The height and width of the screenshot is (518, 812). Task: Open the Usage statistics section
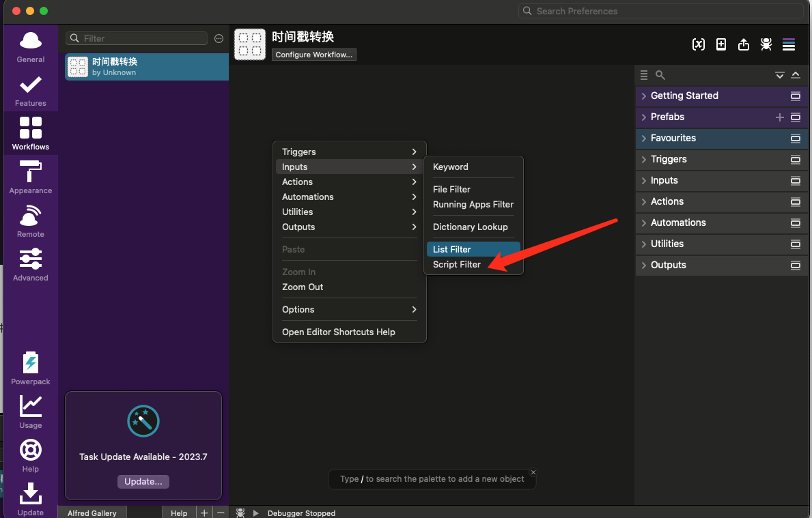31,412
